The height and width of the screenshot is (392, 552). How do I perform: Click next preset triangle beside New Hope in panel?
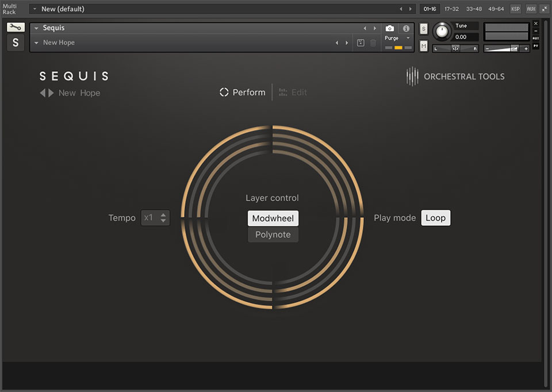tap(51, 93)
